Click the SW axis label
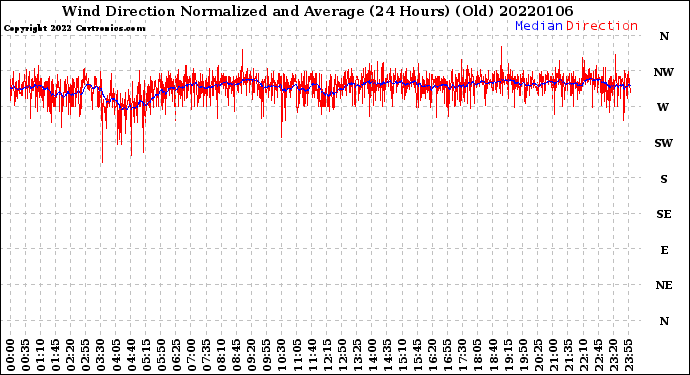 pos(664,143)
